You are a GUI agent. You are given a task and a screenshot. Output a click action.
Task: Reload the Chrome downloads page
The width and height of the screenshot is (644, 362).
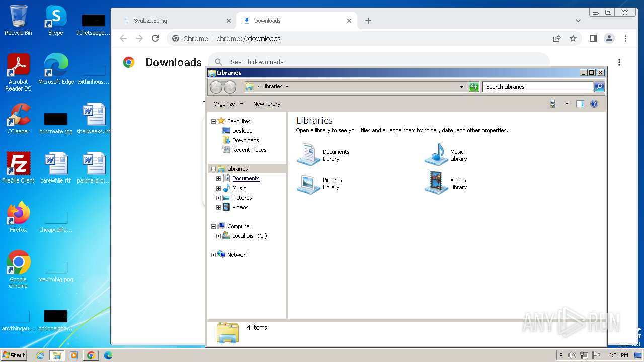tap(155, 38)
